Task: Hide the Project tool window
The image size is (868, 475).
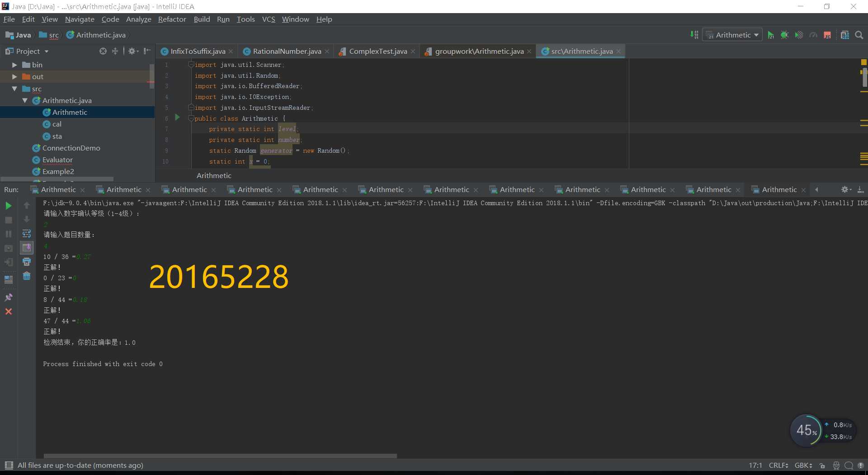Action: (x=147, y=51)
